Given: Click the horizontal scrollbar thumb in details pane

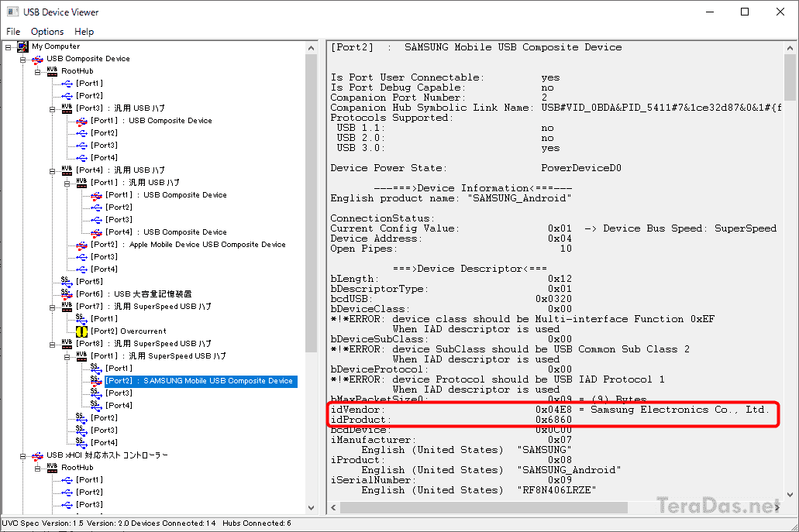Looking at the screenshot, I should (484, 507).
